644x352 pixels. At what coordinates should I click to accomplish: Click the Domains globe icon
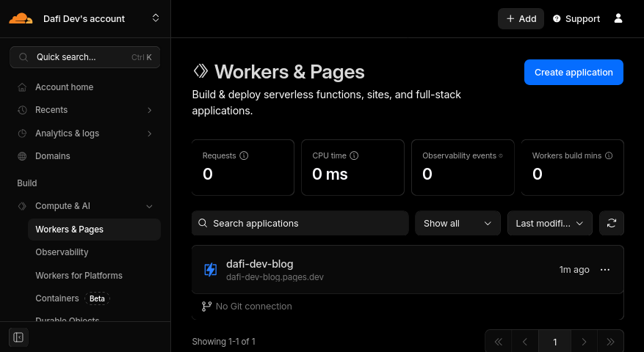click(x=22, y=156)
